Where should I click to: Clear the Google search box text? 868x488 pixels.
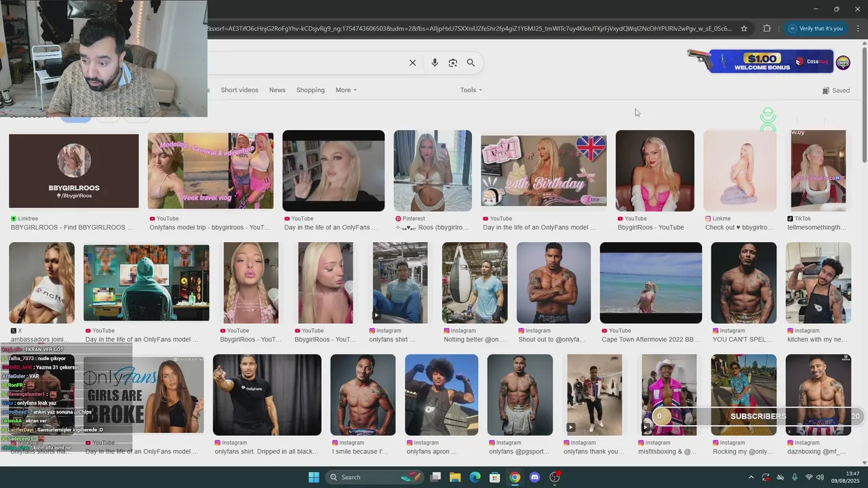point(412,62)
